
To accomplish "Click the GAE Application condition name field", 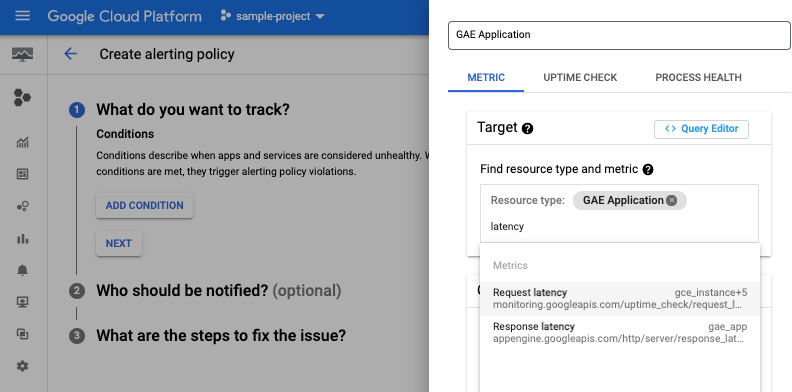I will (x=619, y=35).
